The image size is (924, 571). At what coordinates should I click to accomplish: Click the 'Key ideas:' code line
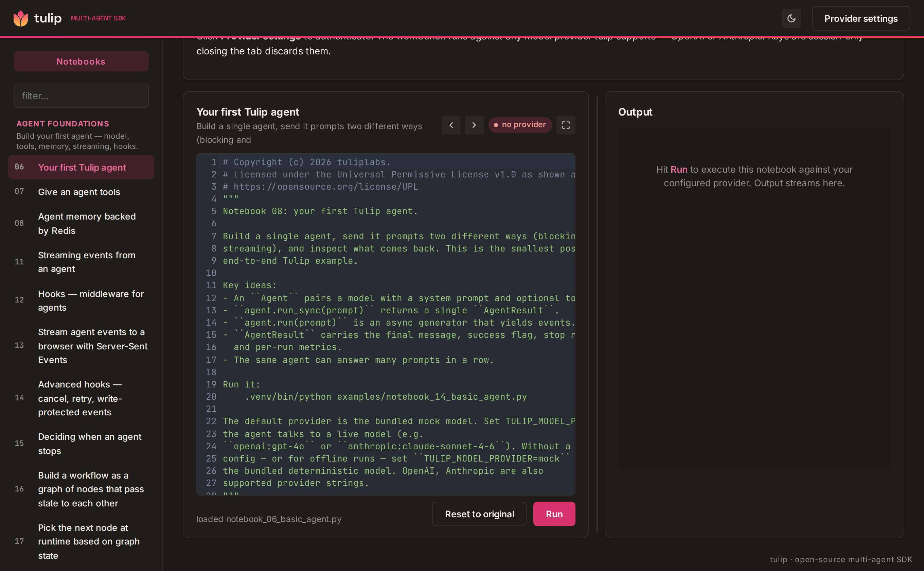[249, 285]
